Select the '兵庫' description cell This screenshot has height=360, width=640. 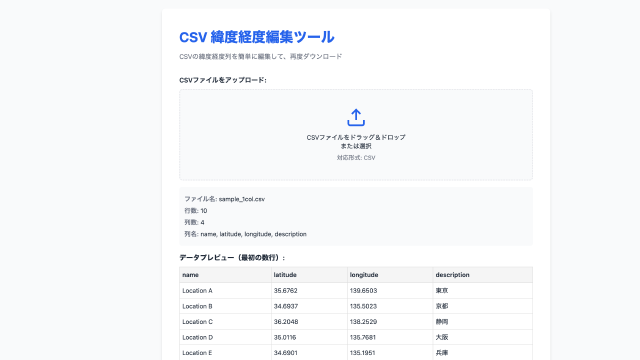tap(483, 353)
